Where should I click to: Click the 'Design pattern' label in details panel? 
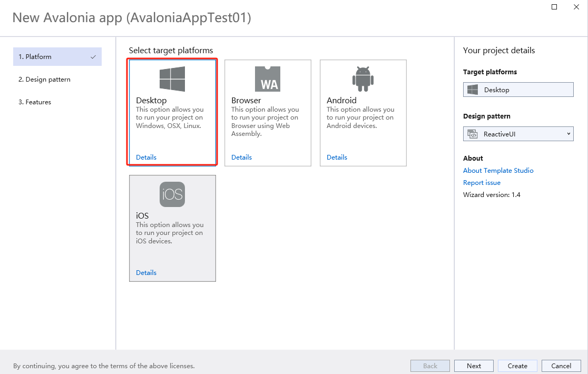pyautogui.click(x=486, y=116)
